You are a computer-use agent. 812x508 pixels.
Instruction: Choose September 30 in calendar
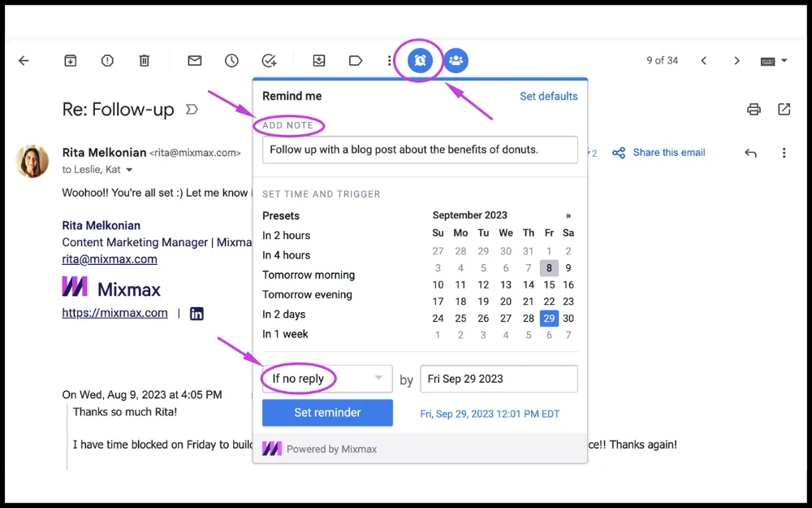(568, 319)
